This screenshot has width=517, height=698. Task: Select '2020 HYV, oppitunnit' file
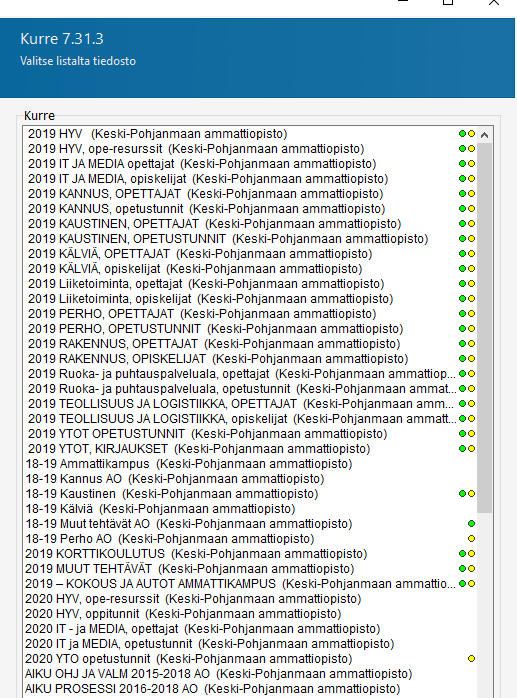click(250, 613)
